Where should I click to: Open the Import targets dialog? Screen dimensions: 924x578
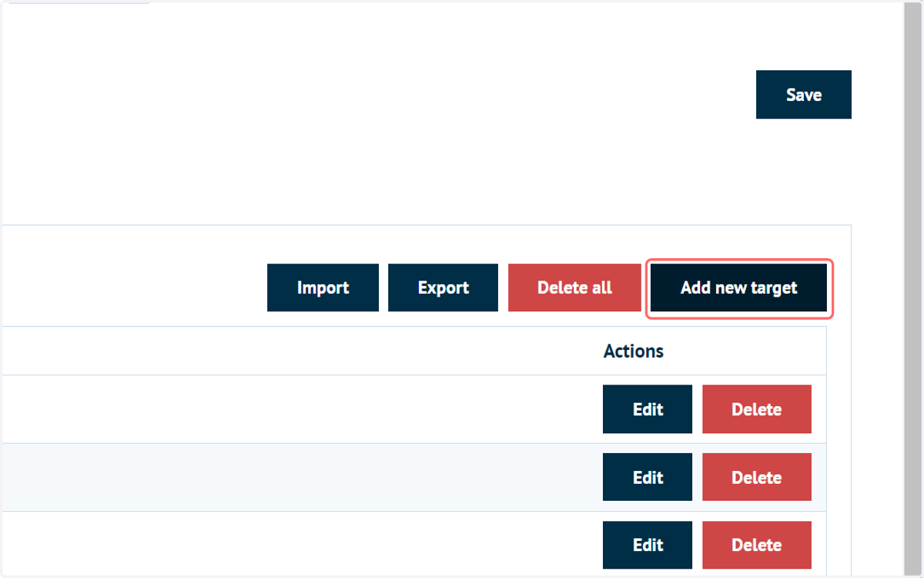[323, 287]
